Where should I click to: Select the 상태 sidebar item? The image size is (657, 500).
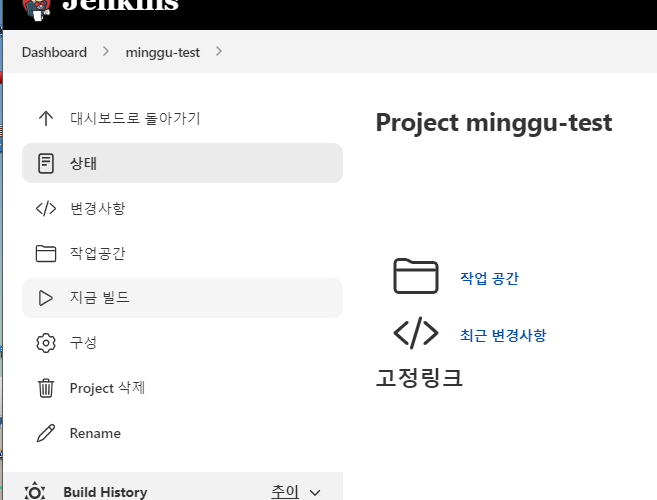point(182,163)
